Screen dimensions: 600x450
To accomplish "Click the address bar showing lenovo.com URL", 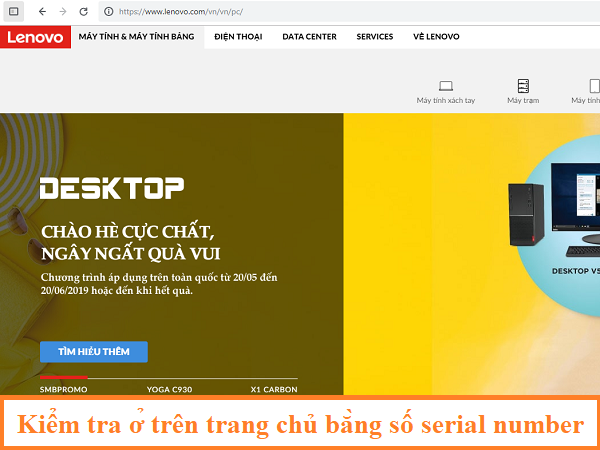I will click(300, 11).
